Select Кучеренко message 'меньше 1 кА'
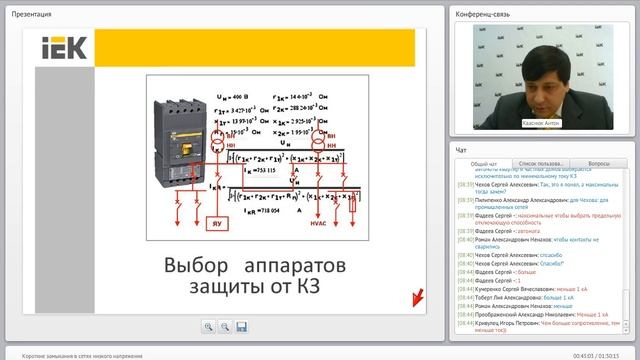This screenshot has width=640, height=360. (x=522, y=289)
